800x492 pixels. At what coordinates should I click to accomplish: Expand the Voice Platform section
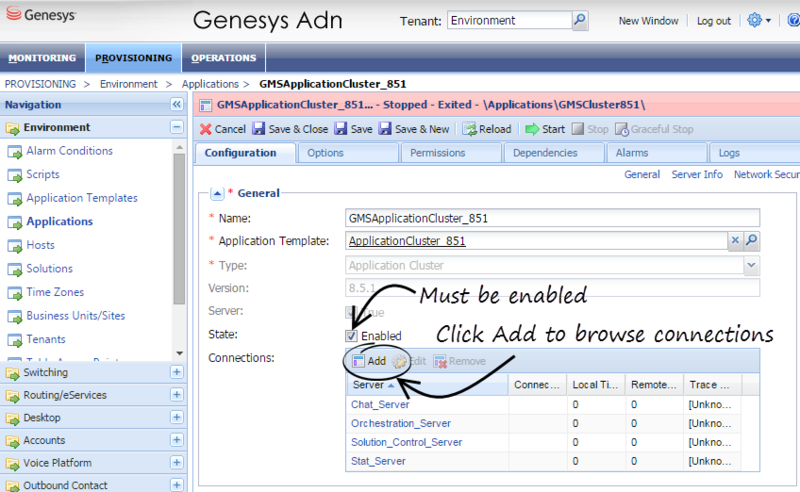[177, 462]
